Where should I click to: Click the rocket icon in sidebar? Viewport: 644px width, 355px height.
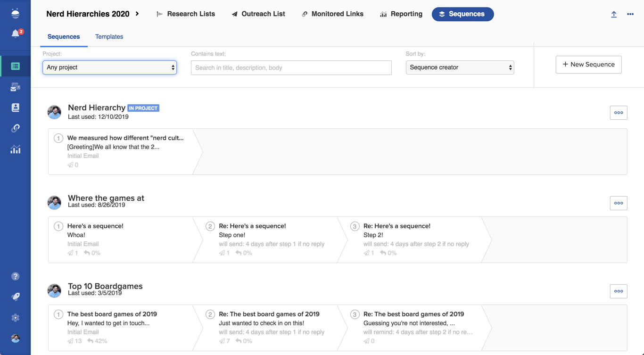tap(15, 297)
